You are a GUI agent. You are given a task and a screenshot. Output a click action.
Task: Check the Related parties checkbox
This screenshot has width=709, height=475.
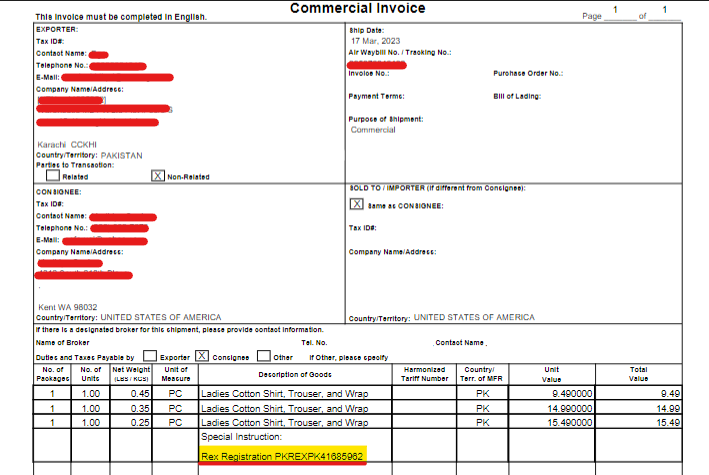click(x=53, y=175)
